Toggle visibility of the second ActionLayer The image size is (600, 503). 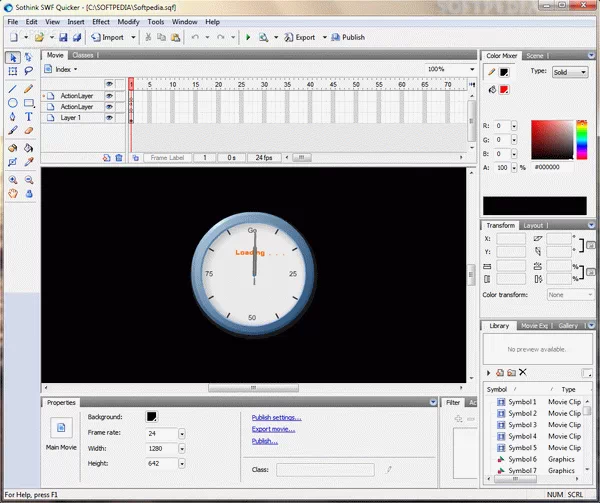pos(110,106)
